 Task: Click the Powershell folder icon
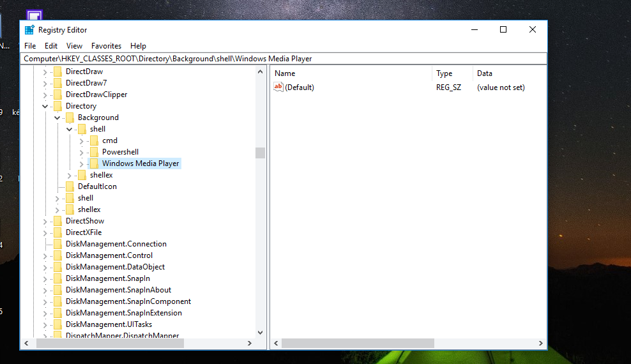tap(94, 152)
